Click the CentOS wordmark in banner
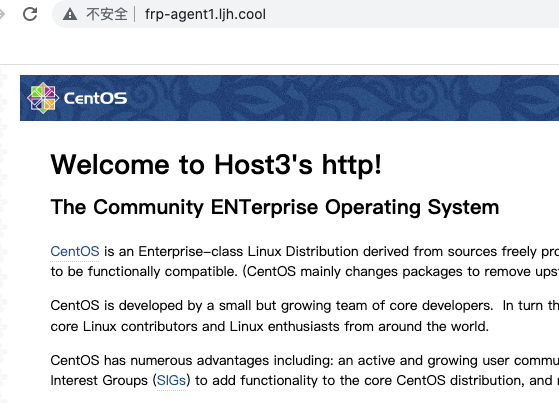559x403 pixels. [96, 98]
